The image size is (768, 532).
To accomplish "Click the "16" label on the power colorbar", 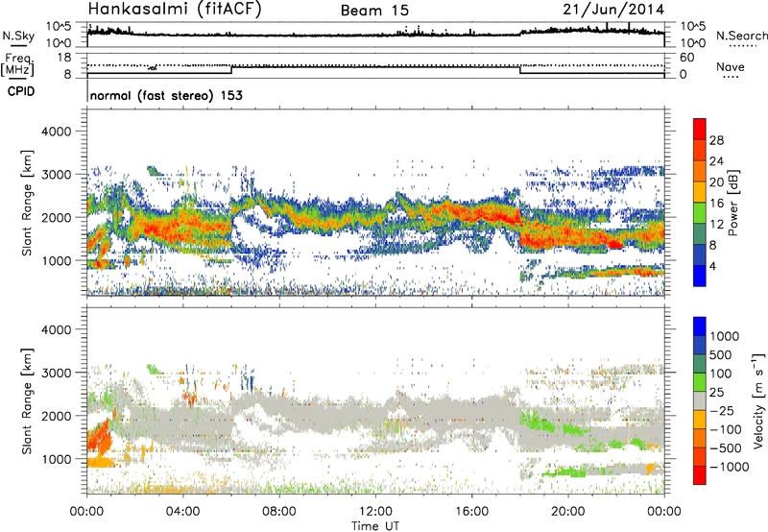I will (x=716, y=204).
